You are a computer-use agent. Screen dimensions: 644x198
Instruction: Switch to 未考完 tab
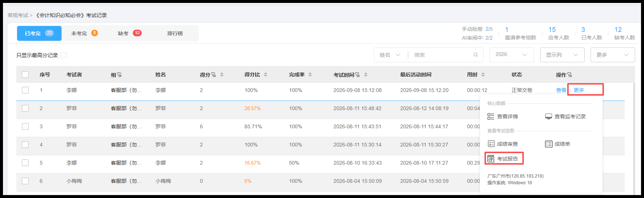[84, 33]
